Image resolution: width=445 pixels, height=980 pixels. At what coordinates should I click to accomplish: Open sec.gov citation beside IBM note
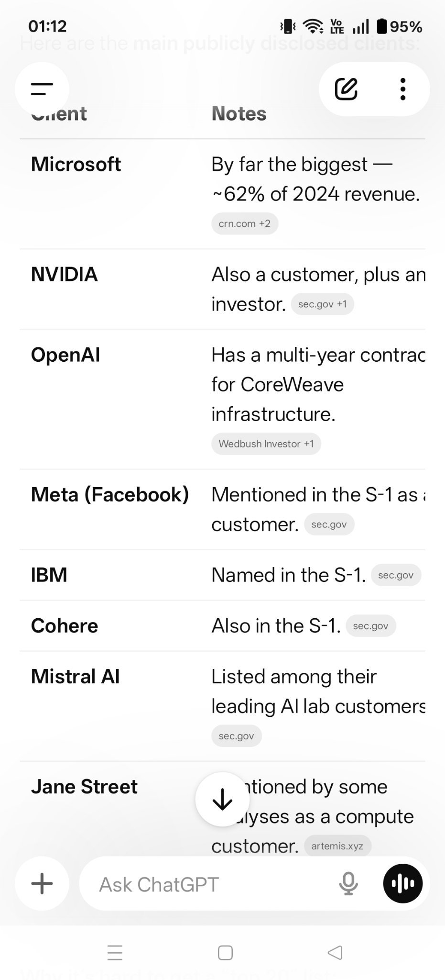[396, 575]
